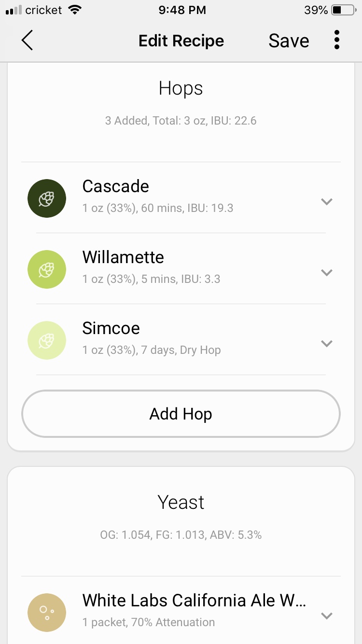Tap the Yeast section heading

pyautogui.click(x=181, y=502)
